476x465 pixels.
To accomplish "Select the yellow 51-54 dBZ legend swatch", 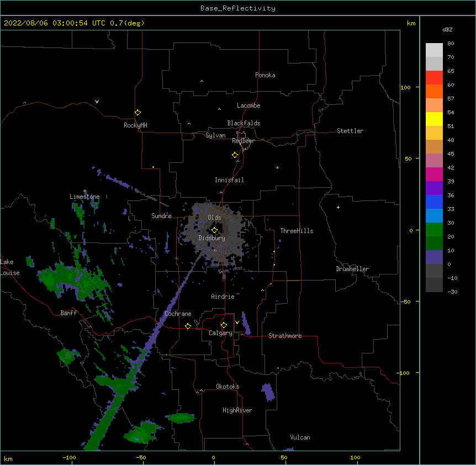I will (x=434, y=119).
